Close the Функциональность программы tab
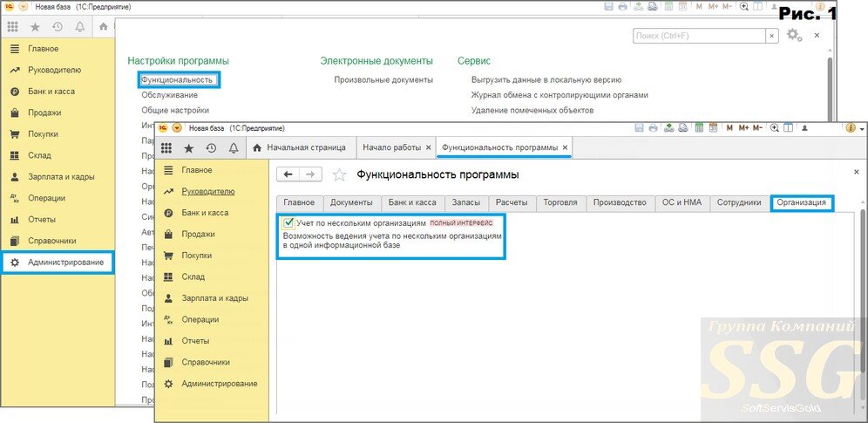Image resolution: width=868 pixels, height=423 pixels. pyautogui.click(x=565, y=147)
